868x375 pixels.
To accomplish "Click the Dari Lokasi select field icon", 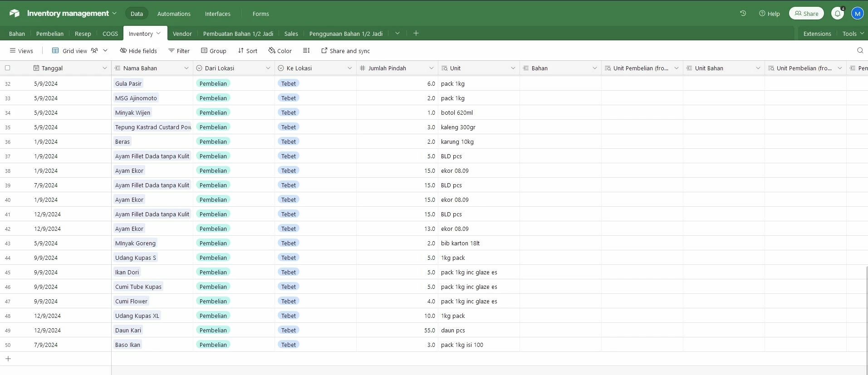I will [199, 68].
